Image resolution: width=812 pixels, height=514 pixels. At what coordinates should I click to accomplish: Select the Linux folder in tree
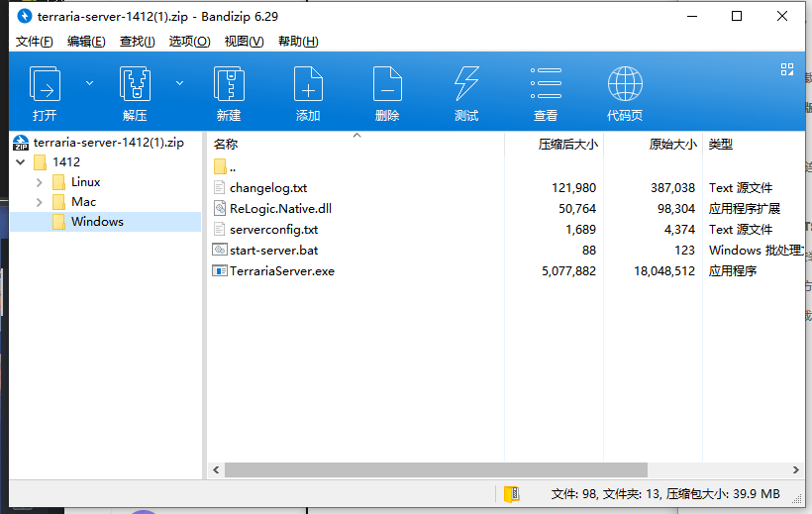[x=86, y=182]
